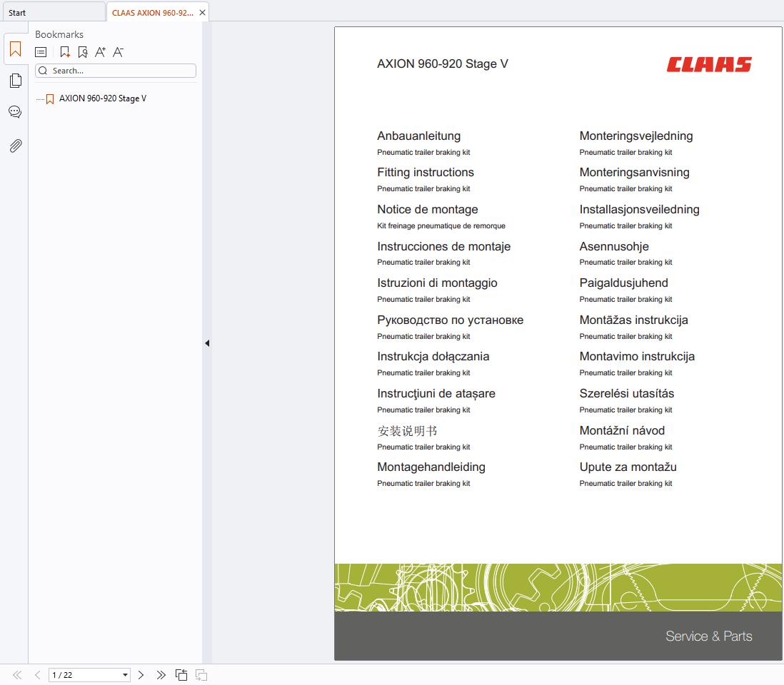The height and width of the screenshot is (685, 784).
Task: Click the Monteringsanvisning heading
Action: click(x=635, y=173)
